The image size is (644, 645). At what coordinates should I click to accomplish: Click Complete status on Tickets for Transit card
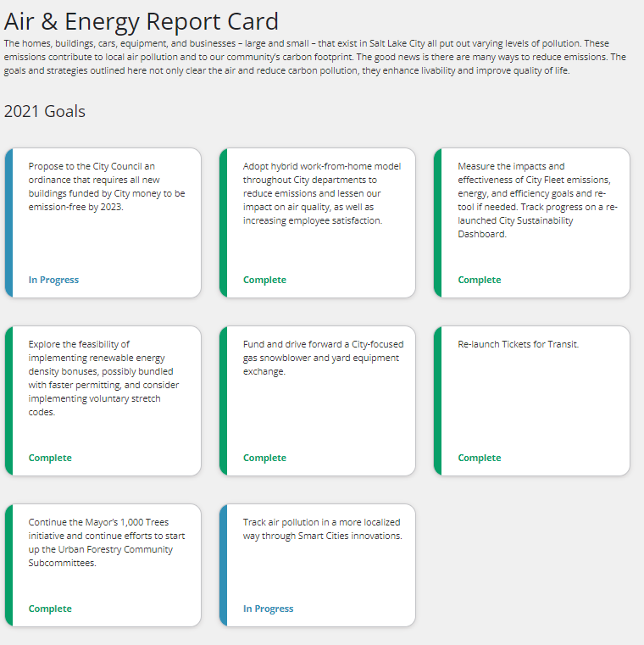point(480,458)
